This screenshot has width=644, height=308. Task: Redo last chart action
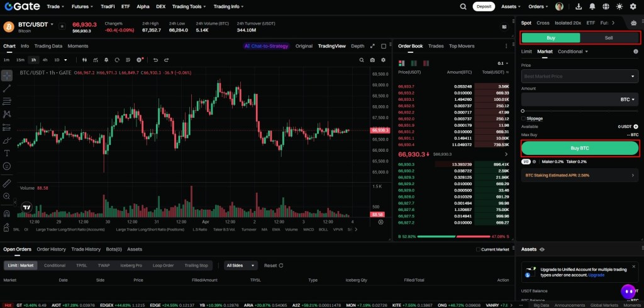pos(166,60)
